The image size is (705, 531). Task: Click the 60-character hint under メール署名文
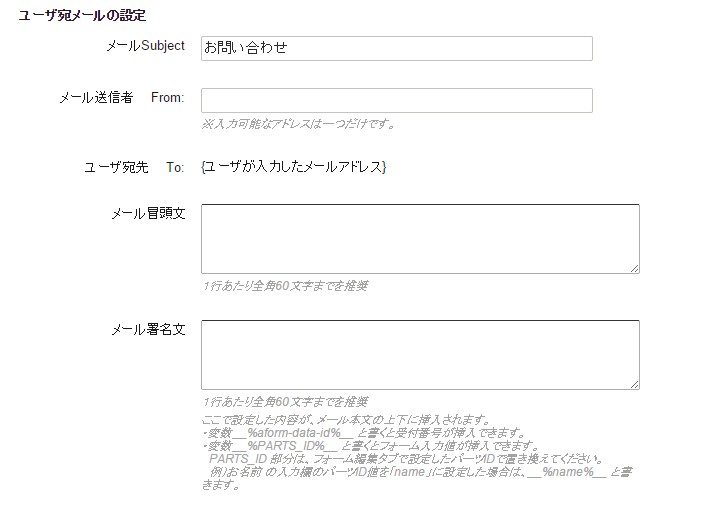pyautogui.click(x=285, y=402)
